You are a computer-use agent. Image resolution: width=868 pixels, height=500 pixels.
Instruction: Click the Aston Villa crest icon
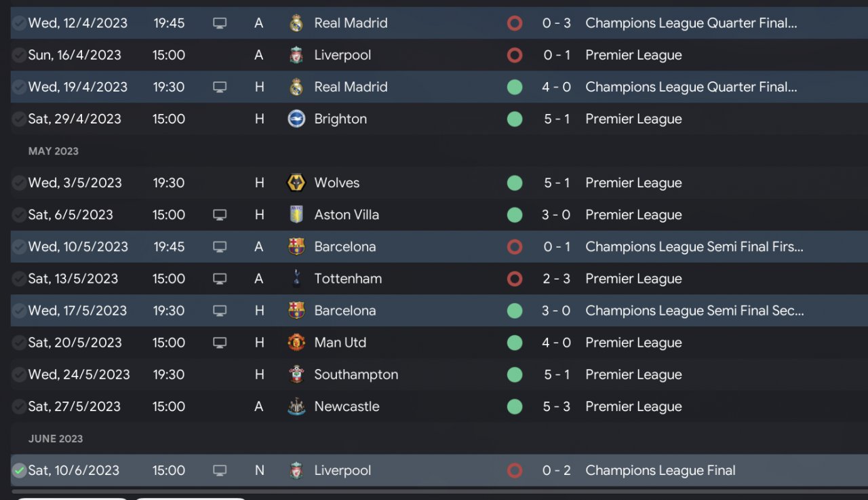tap(296, 214)
